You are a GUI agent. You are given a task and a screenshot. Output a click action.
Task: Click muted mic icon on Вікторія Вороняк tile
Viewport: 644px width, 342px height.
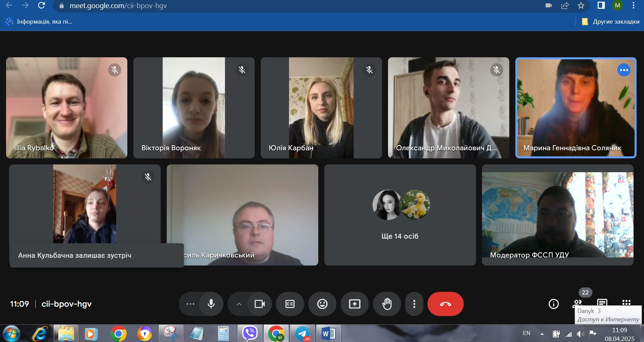tap(242, 70)
